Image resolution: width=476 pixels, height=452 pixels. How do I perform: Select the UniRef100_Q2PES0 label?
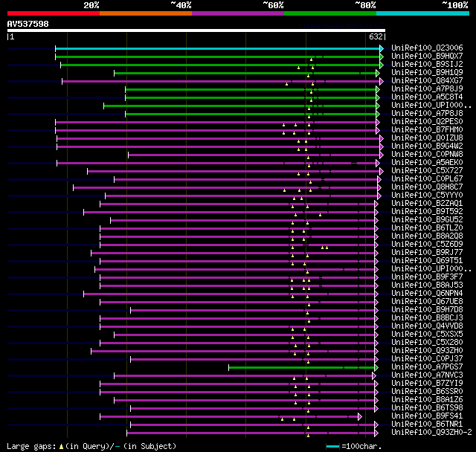[x=427, y=122]
